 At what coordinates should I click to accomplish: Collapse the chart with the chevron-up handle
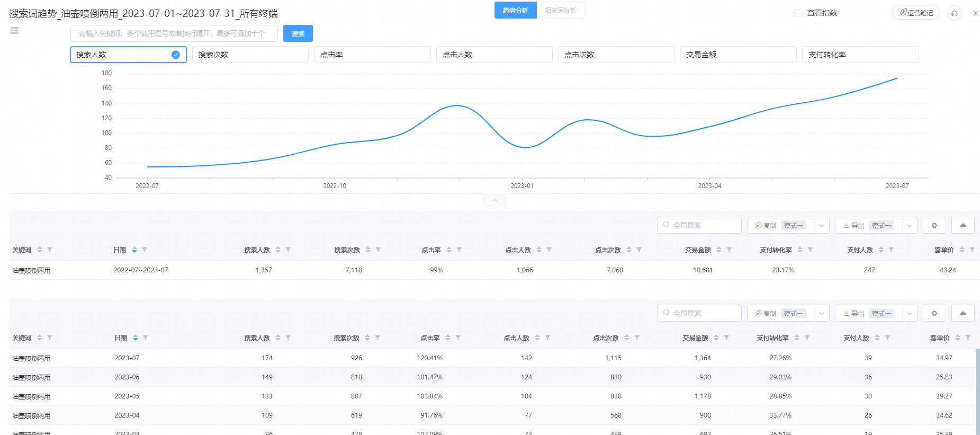click(x=494, y=200)
